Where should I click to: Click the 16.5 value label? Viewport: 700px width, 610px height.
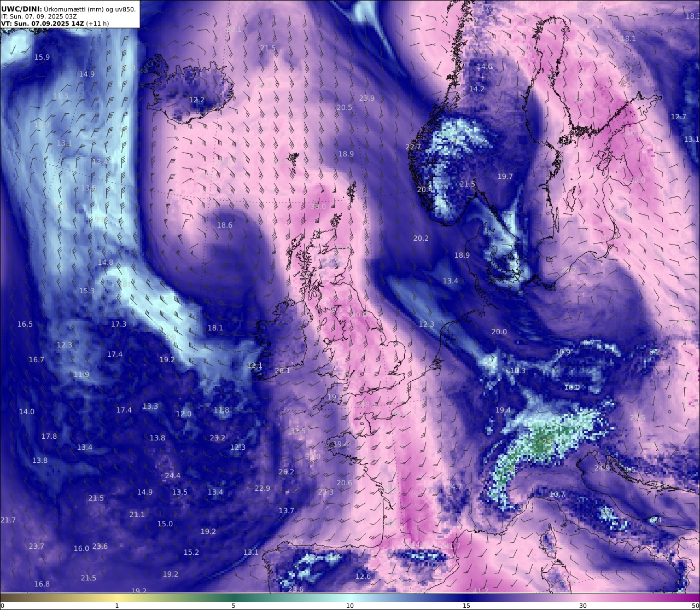25,324
